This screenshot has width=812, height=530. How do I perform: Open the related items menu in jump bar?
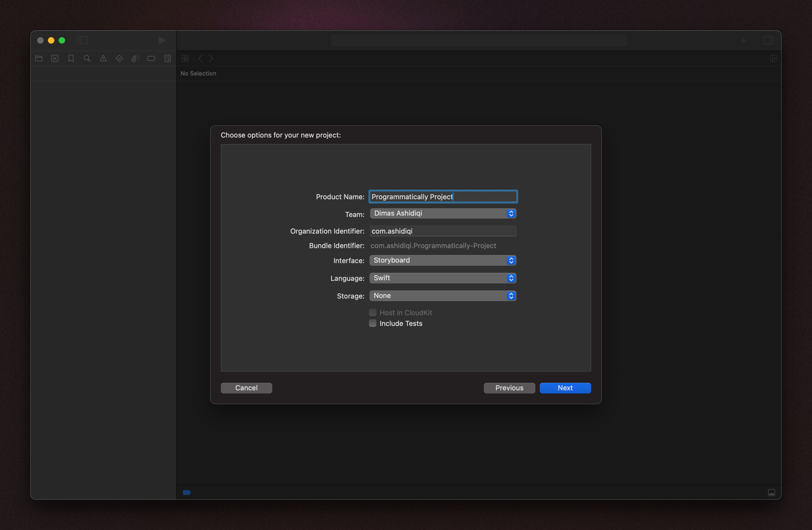point(185,58)
